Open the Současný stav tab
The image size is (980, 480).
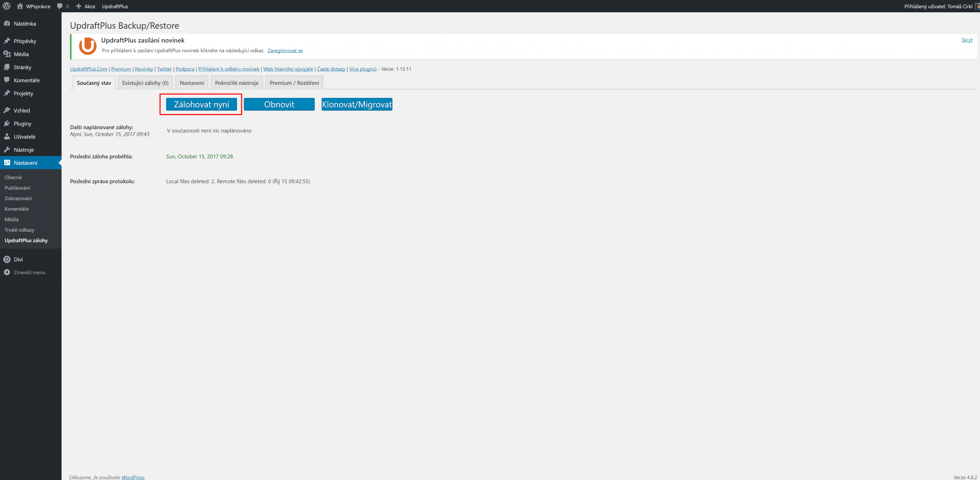tap(94, 83)
